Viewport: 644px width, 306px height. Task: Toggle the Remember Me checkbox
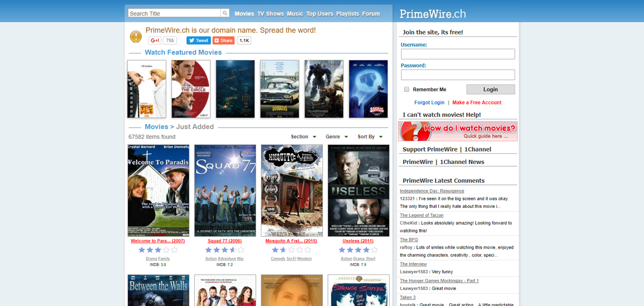407,89
